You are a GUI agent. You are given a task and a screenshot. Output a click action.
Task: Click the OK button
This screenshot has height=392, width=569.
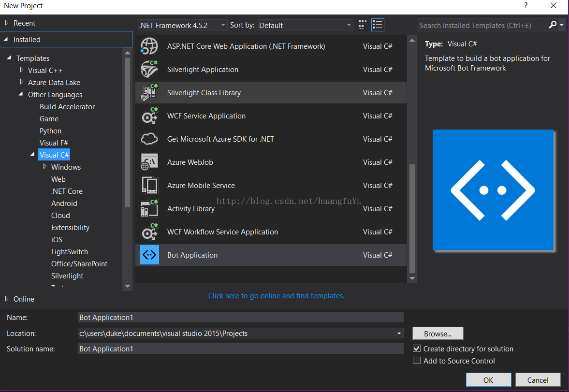point(488,379)
